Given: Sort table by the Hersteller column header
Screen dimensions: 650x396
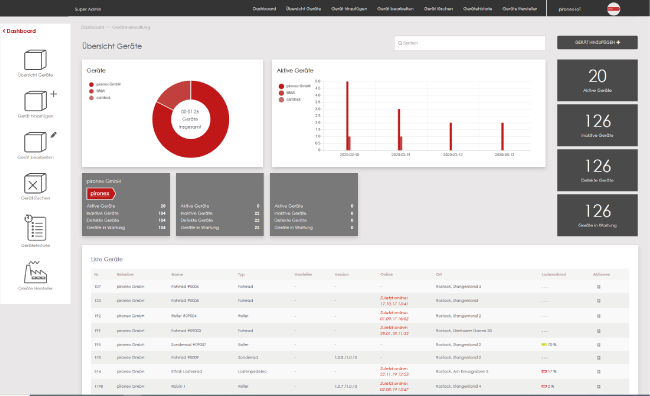Looking at the screenshot, I should pyautogui.click(x=303, y=275).
